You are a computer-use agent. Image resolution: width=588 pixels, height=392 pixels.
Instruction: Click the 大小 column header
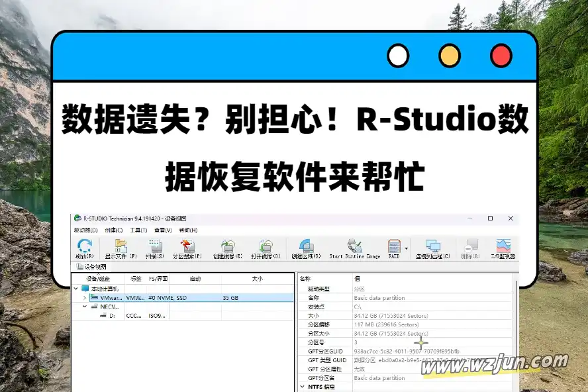coord(258,279)
